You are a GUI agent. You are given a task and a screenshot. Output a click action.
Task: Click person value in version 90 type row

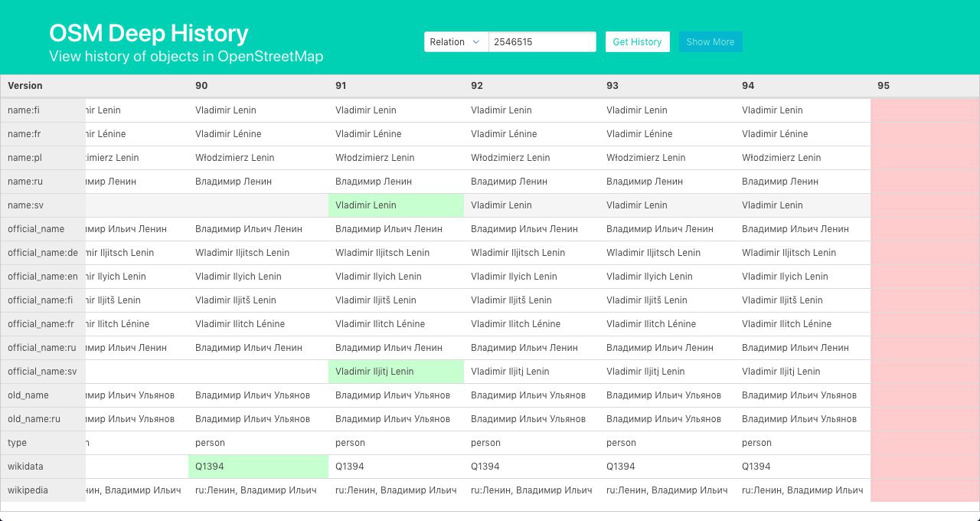click(210, 443)
